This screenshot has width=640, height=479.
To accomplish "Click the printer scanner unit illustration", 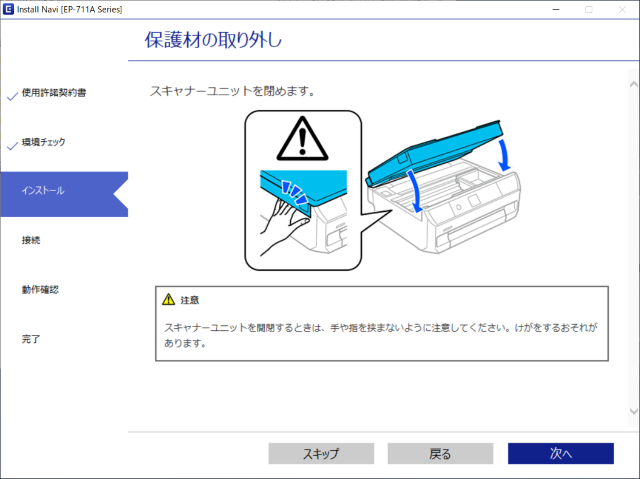I will coord(444,186).
